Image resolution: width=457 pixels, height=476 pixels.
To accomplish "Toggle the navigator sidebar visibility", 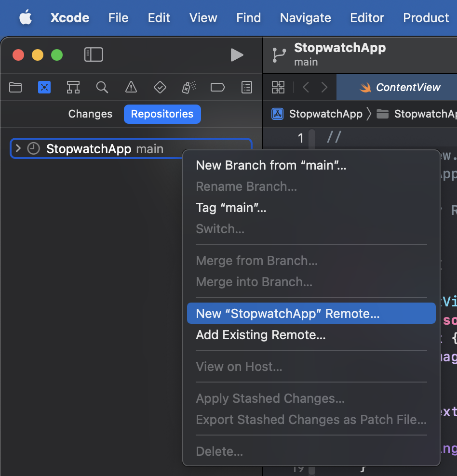I will coord(94,54).
